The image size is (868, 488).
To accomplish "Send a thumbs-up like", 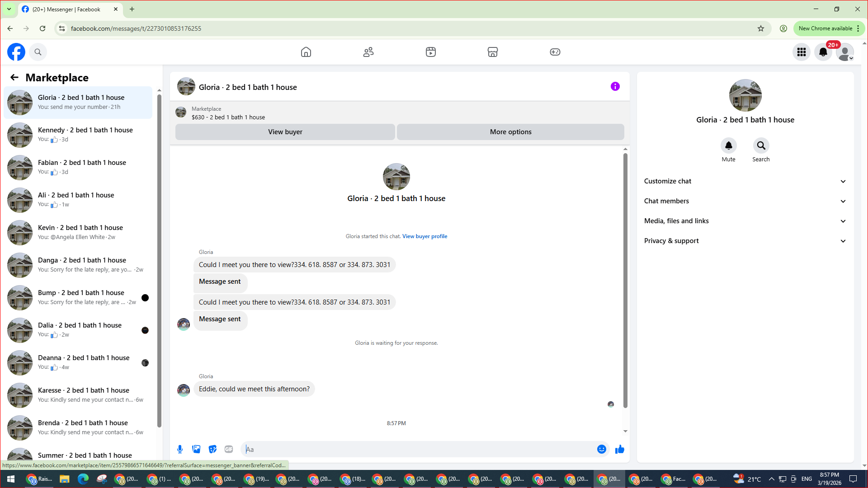I will tap(619, 449).
